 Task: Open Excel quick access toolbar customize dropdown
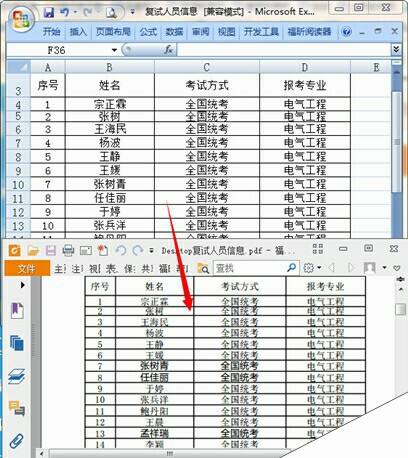(x=133, y=12)
